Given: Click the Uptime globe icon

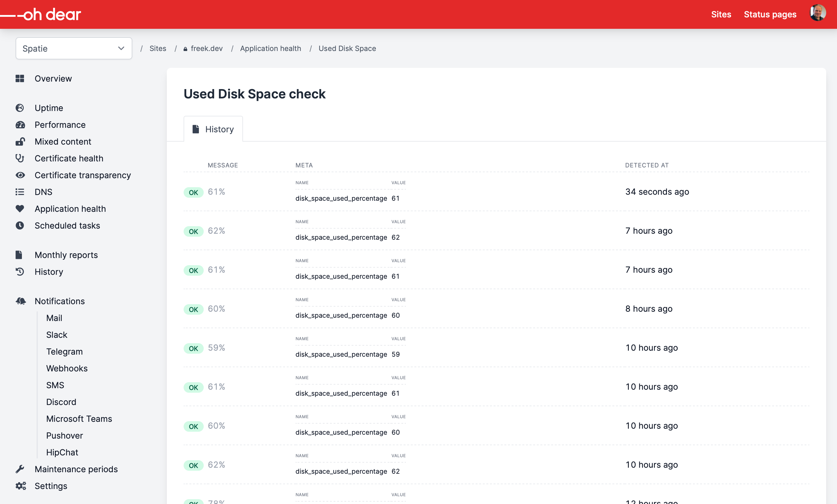Looking at the screenshot, I should (x=20, y=108).
